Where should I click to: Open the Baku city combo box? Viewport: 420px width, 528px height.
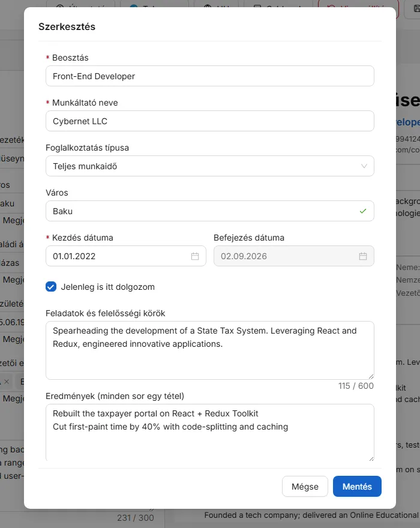[210, 211]
